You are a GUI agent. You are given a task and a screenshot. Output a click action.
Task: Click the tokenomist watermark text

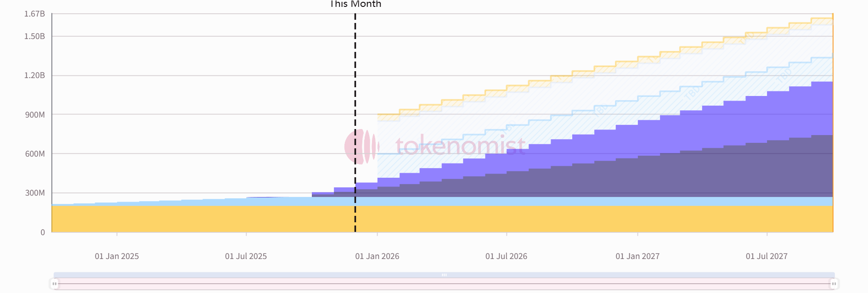click(x=460, y=146)
